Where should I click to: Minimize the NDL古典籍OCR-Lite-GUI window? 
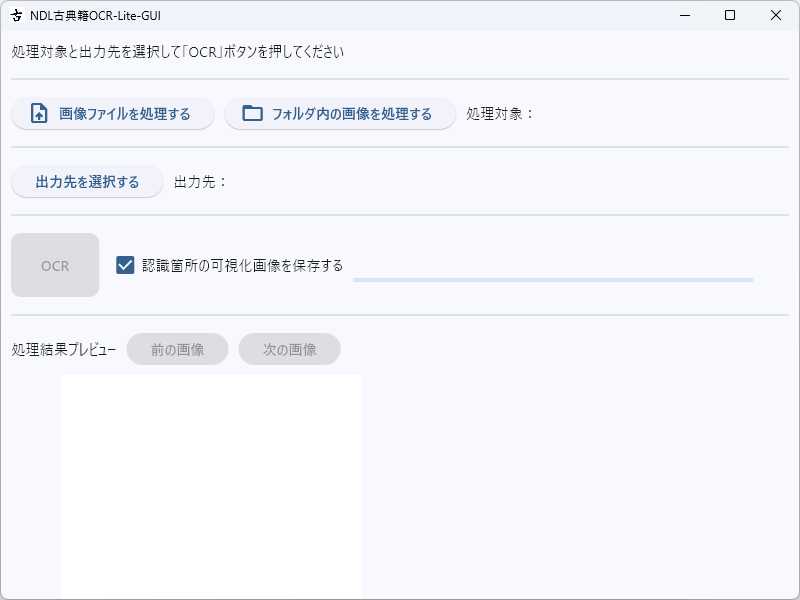pyautogui.click(x=683, y=16)
